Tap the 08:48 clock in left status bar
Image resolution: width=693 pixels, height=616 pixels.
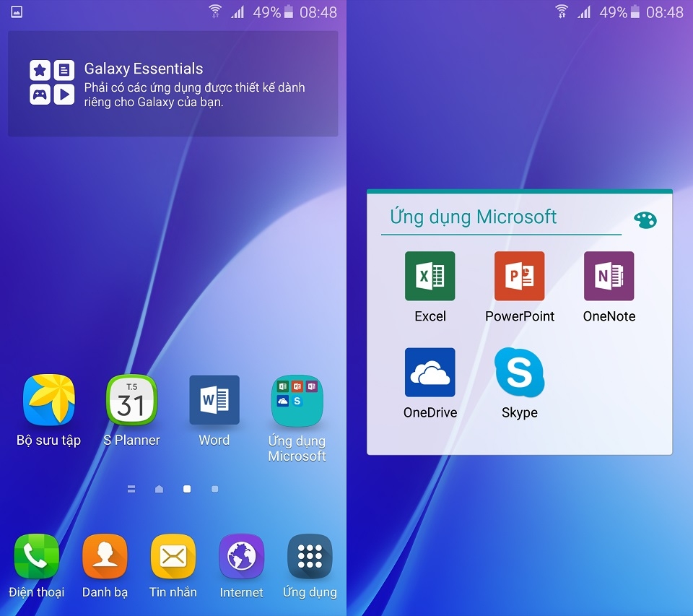[318, 12]
